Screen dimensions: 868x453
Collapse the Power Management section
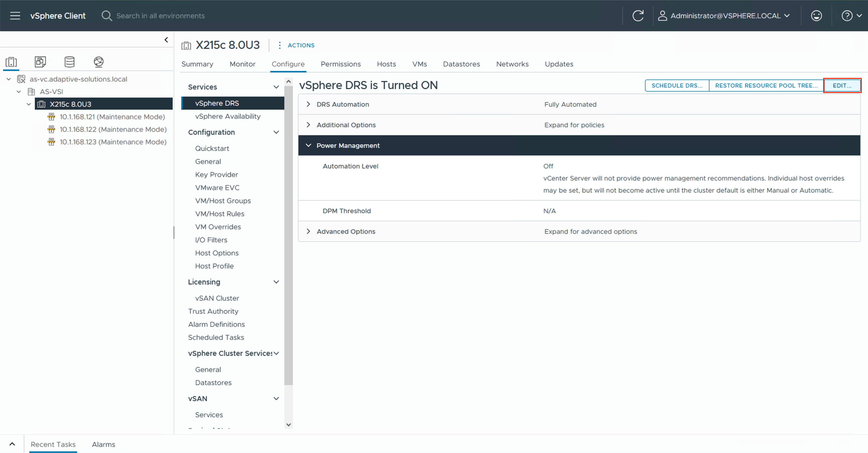tap(308, 146)
